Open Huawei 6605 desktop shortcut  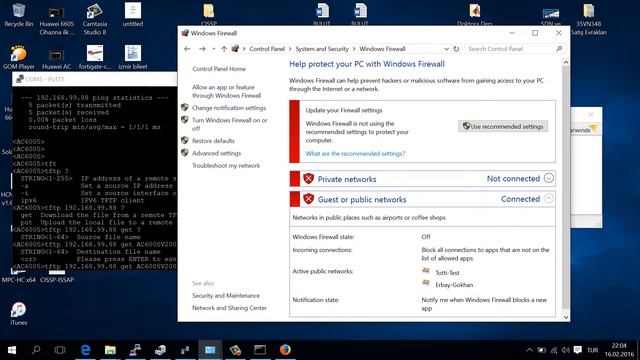click(56, 19)
